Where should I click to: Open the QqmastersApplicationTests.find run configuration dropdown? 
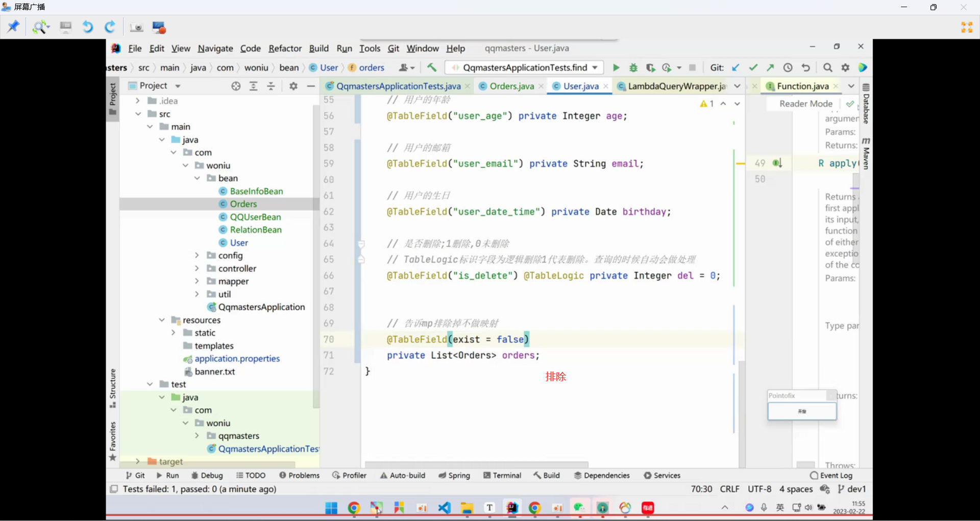tap(524, 67)
